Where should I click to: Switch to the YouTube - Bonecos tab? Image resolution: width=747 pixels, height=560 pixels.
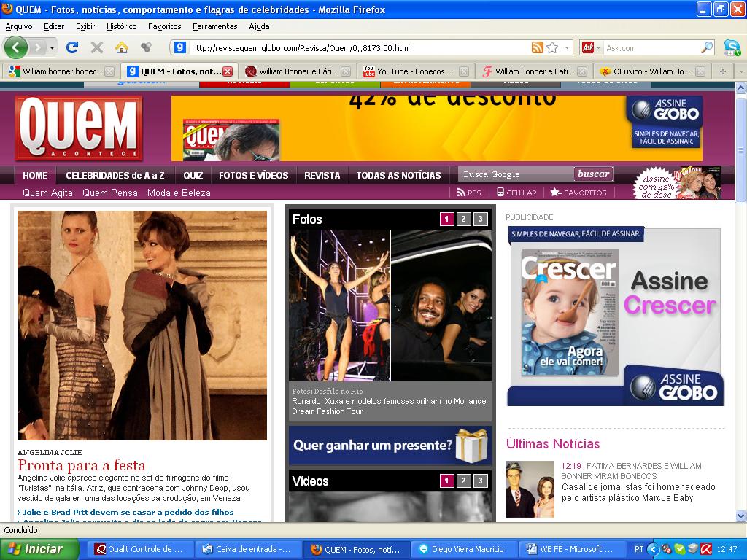pyautogui.click(x=414, y=71)
